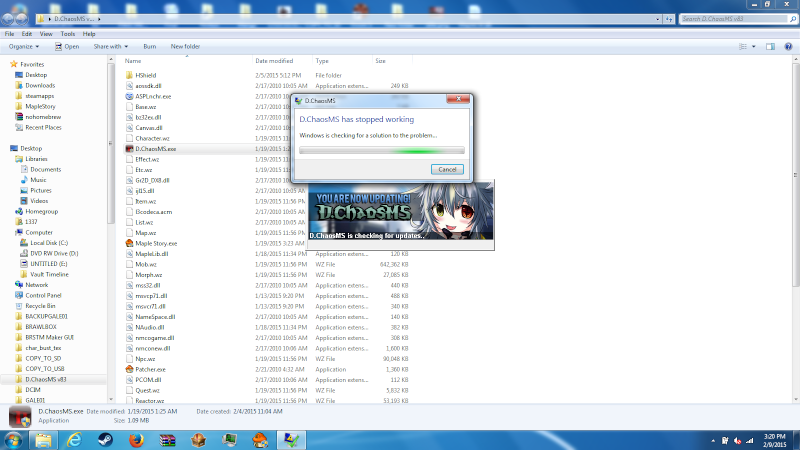The image size is (800, 450).
Task: Close the D.ChaosMS error dialog
Action: click(x=458, y=99)
